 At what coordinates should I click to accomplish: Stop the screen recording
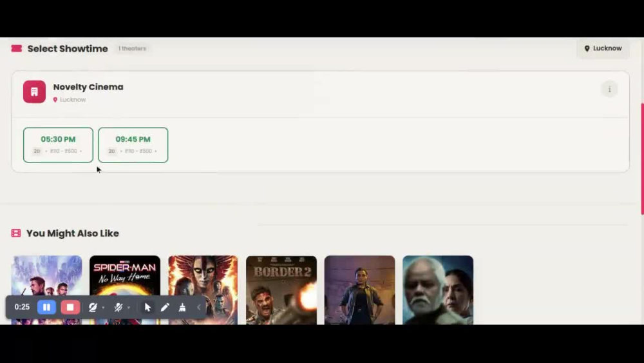tap(70, 307)
